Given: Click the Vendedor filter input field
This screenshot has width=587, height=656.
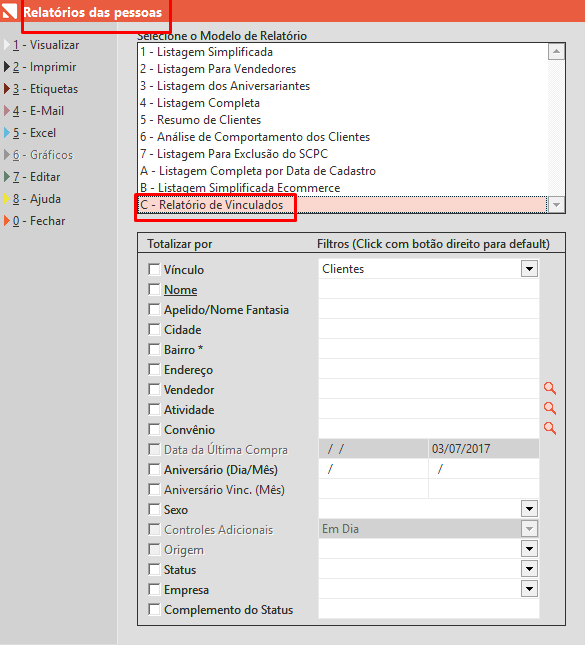Looking at the screenshot, I should point(429,389).
